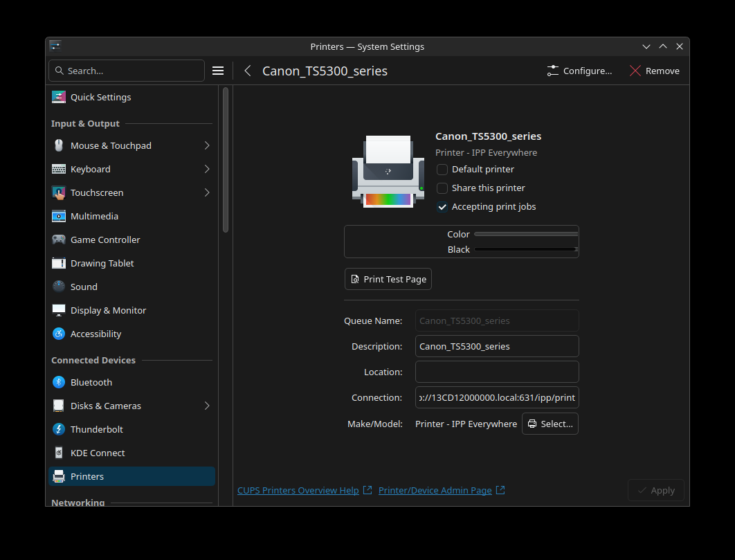Expand the Keyboard submenu chevron

click(x=207, y=169)
